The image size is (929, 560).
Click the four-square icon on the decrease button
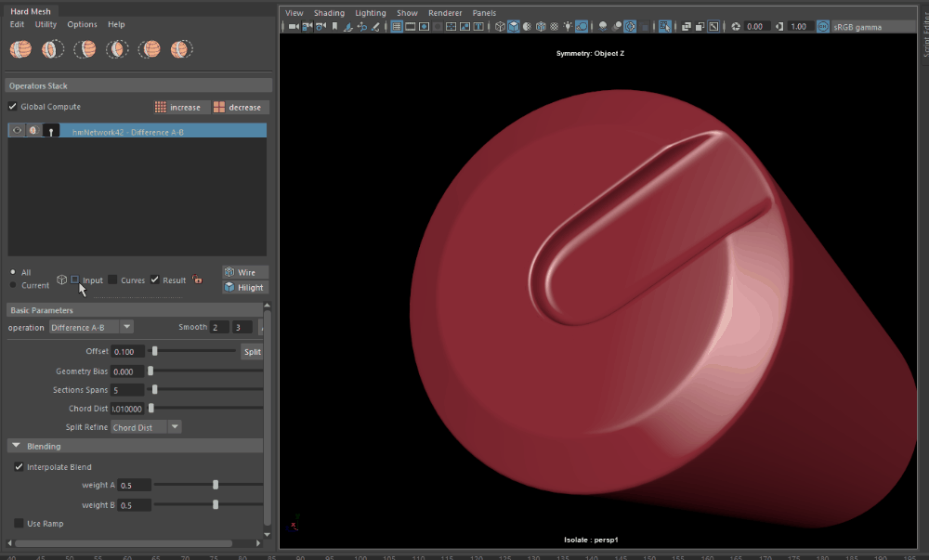219,107
